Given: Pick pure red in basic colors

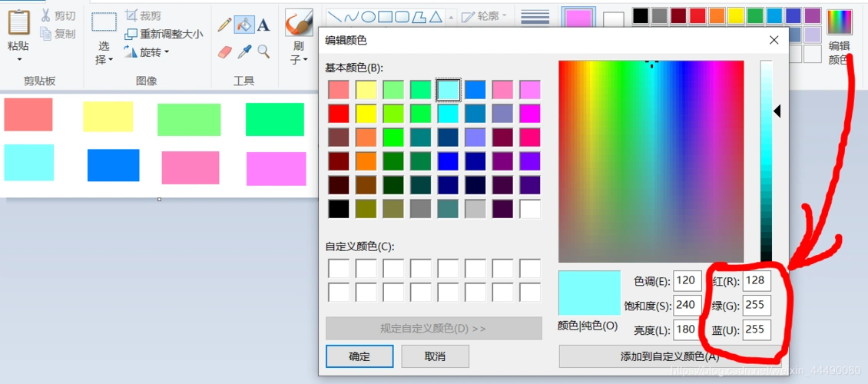Looking at the screenshot, I should [339, 114].
